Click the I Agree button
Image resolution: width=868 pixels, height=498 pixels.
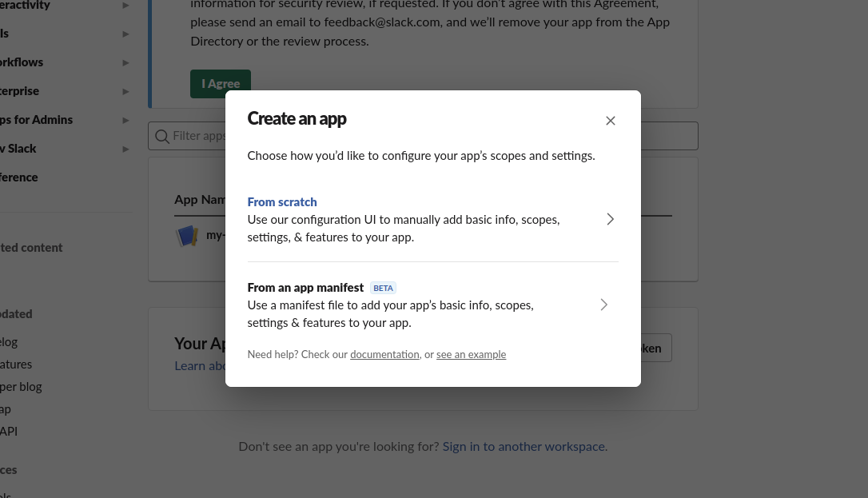point(221,84)
